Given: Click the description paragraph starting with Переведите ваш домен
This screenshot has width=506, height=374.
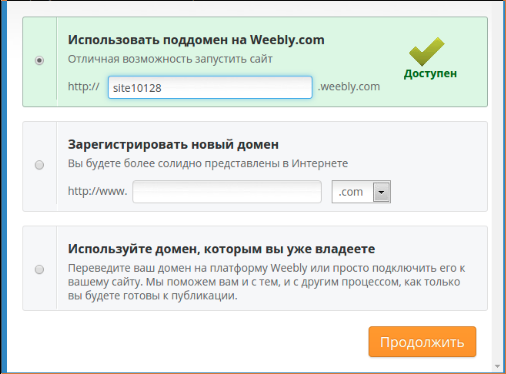Looking at the screenshot, I should pyautogui.click(x=267, y=282).
